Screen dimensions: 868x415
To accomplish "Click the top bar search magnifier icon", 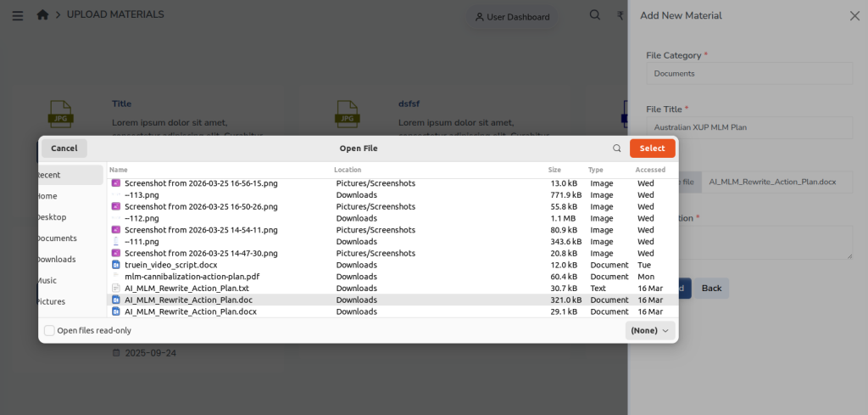I will tap(595, 15).
